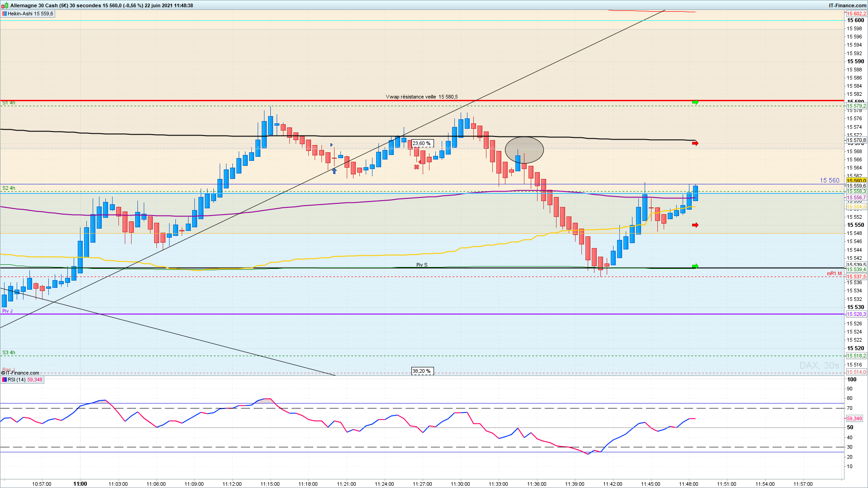
Task: Click the small blue right-pointing triangle marker
Action: [331, 145]
